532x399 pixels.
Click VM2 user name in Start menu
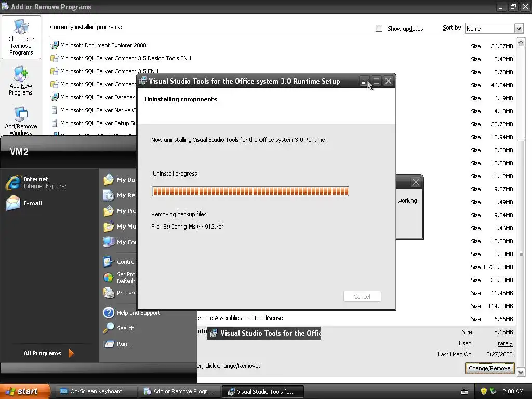pyautogui.click(x=19, y=151)
